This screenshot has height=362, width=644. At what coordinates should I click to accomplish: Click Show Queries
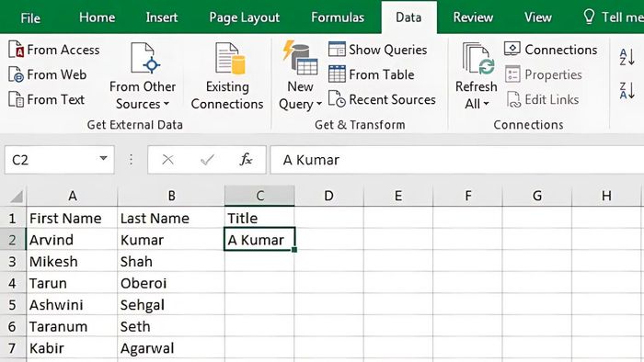coord(378,50)
